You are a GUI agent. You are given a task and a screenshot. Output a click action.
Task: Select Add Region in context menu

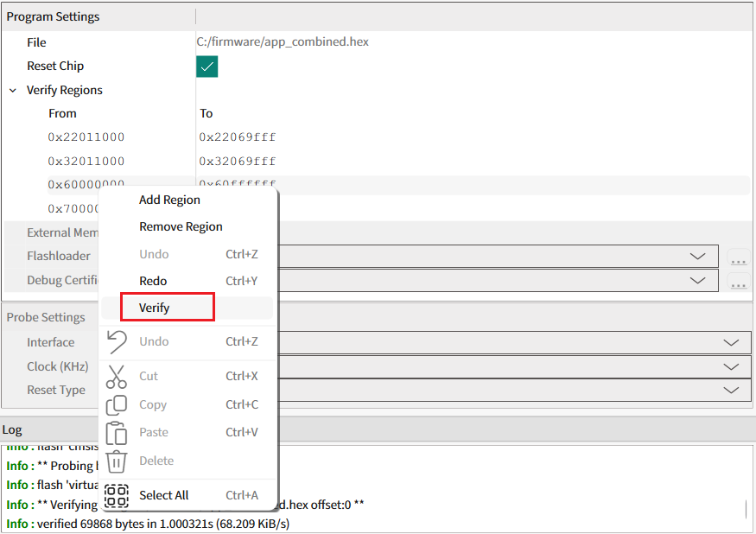click(169, 200)
